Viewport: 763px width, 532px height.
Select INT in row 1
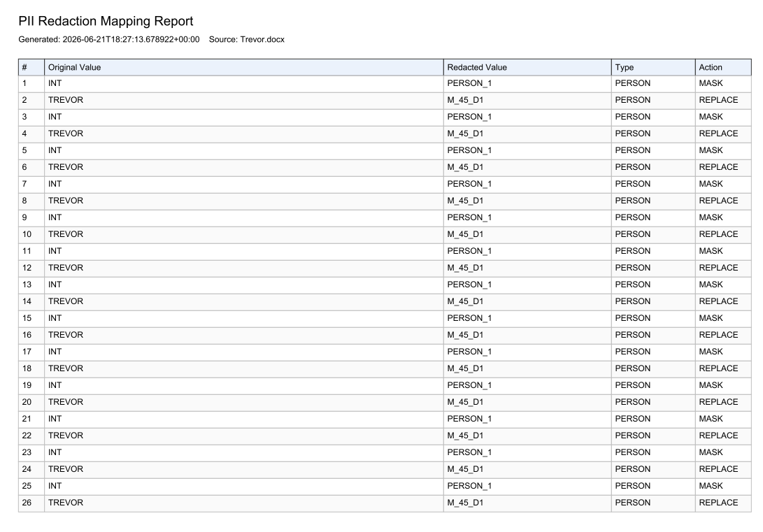coord(55,83)
